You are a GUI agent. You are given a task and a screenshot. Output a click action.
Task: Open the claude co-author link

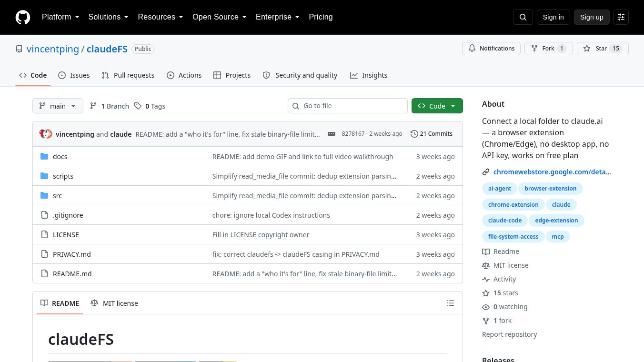[x=121, y=134]
